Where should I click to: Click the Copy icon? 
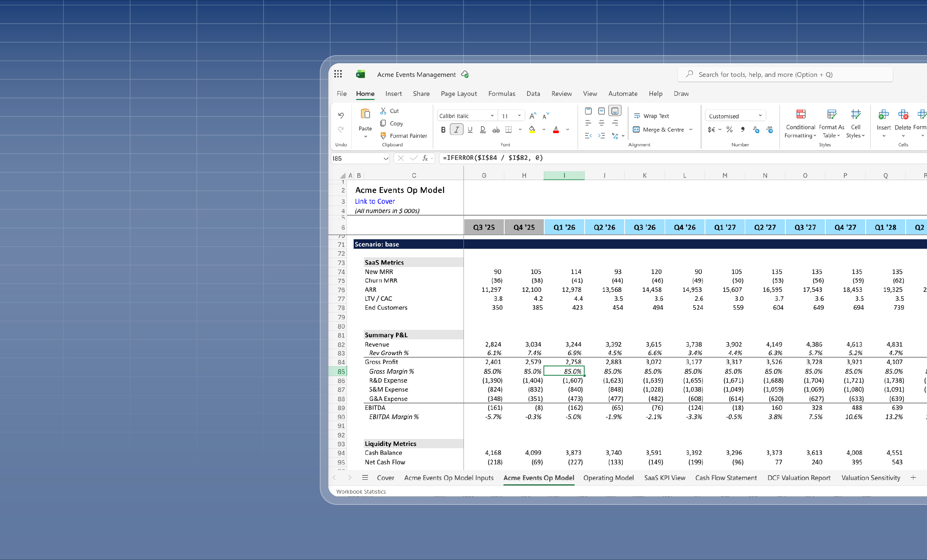(383, 123)
